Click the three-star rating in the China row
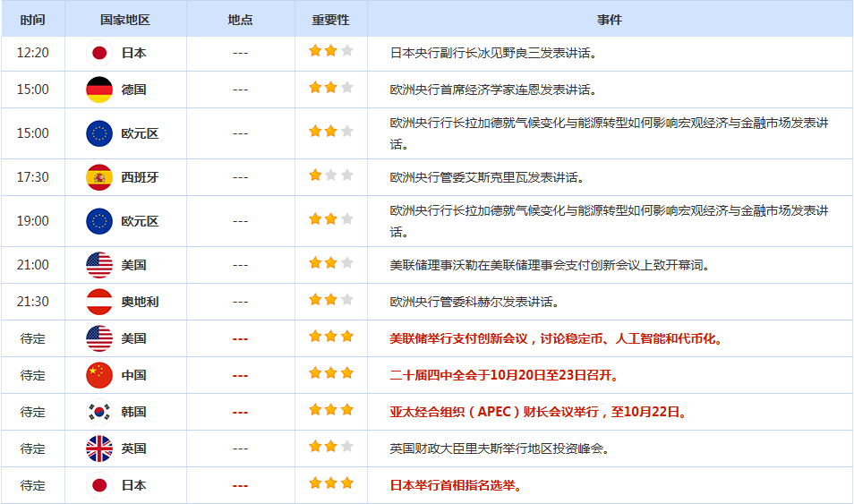Viewport: 854px width, 504px height. click(x=330, y=374)
